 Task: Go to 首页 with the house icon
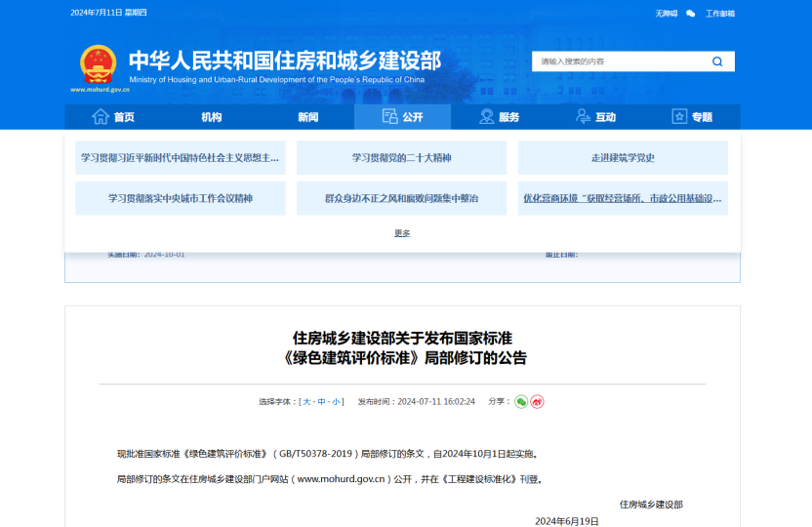click(113, 117)
